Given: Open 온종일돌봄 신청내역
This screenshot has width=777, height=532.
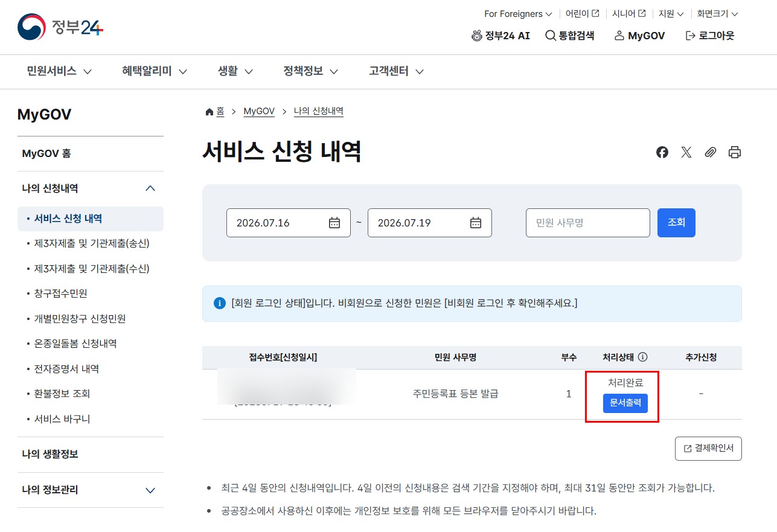Looking at the screenshot, I should (x=75, y=344).
